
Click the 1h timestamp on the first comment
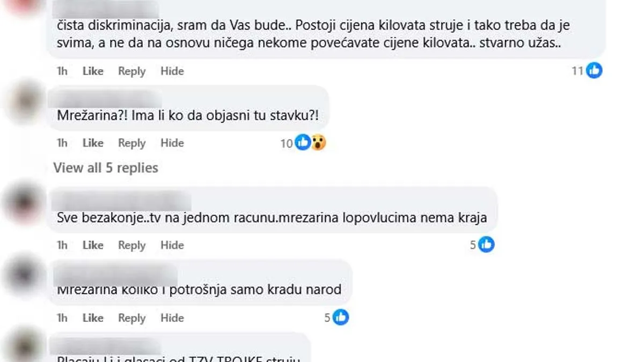click(61, 71)
